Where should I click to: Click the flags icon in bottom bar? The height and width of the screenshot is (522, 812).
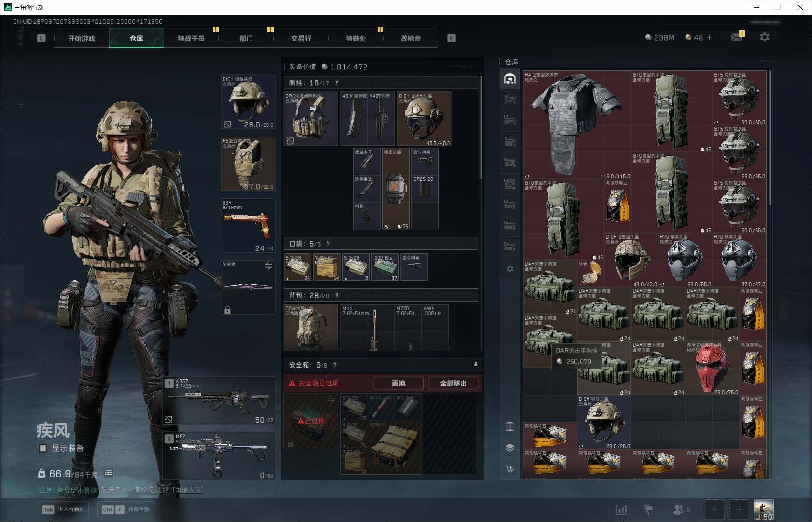(x=648, y=509)
